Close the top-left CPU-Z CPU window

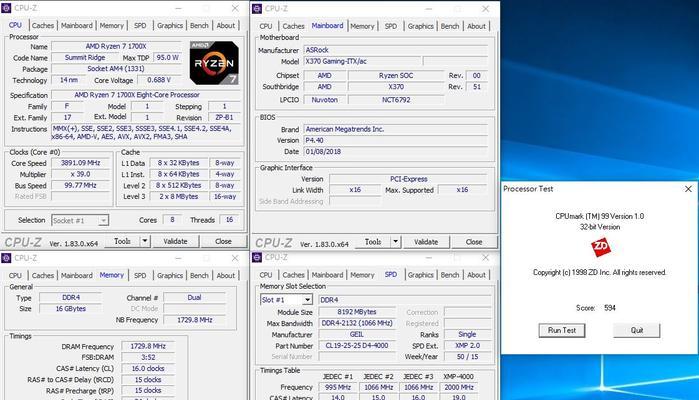[235, 8]
